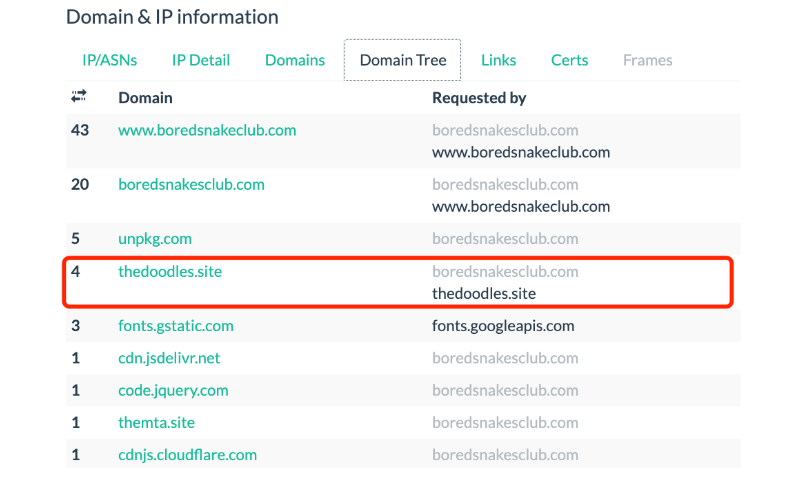807x503 pixels.
Task: Open the cdn.jsdelivr.net domain link
Action: click(169, 358)
